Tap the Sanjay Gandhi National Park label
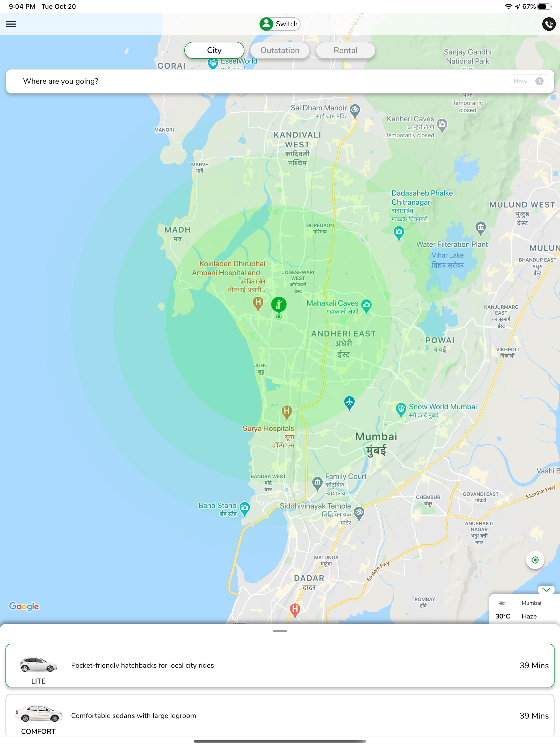560x747 pixels. [468, 56]
